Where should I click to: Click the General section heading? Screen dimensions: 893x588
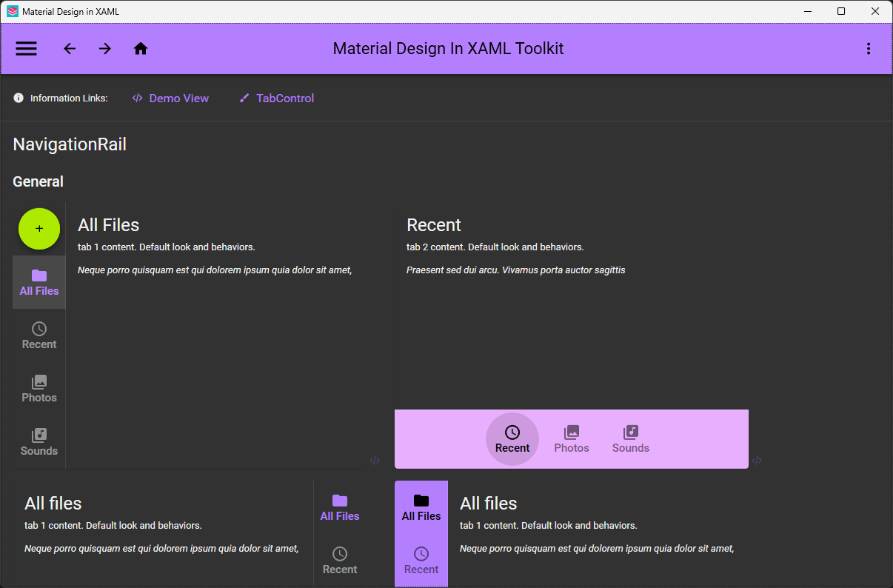(x=39, y=181)
